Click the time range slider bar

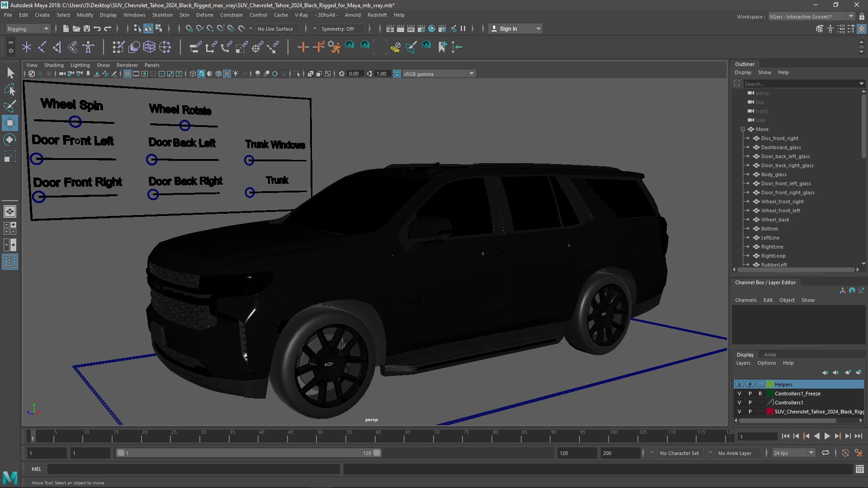249,453
